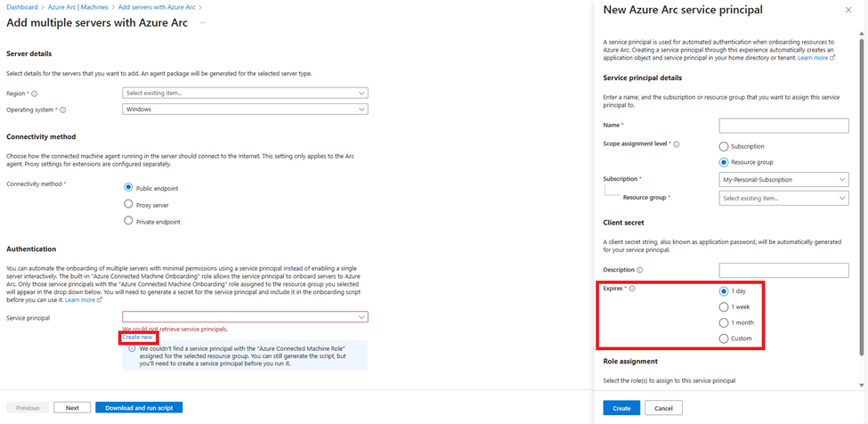Open the Region dropdown
The width and height of the screenshot is (868, 424).
245,93
